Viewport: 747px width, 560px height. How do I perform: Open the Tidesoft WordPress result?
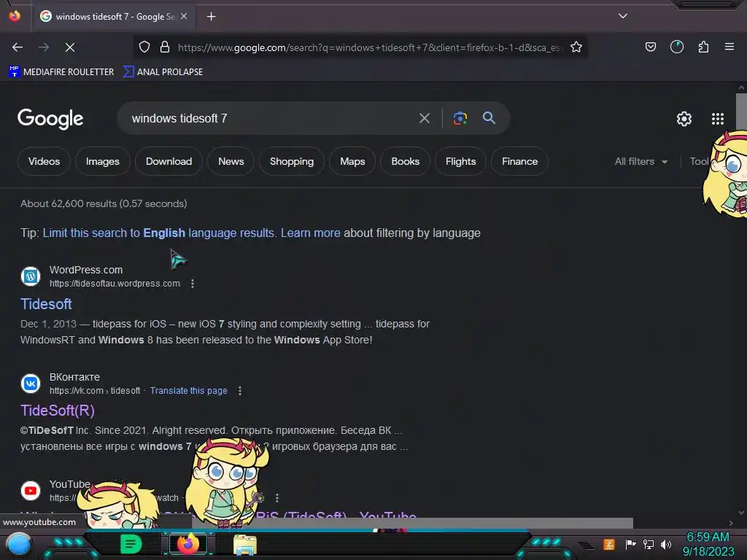tap(46, 304)
